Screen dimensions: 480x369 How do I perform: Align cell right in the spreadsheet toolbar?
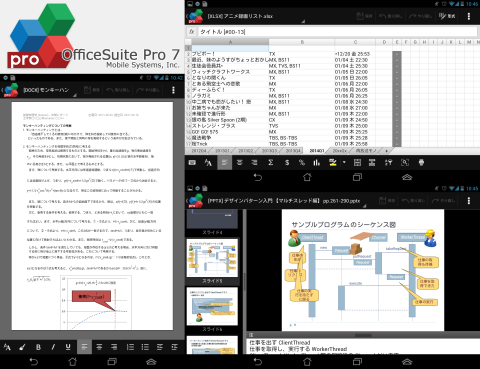pos(254,163)
